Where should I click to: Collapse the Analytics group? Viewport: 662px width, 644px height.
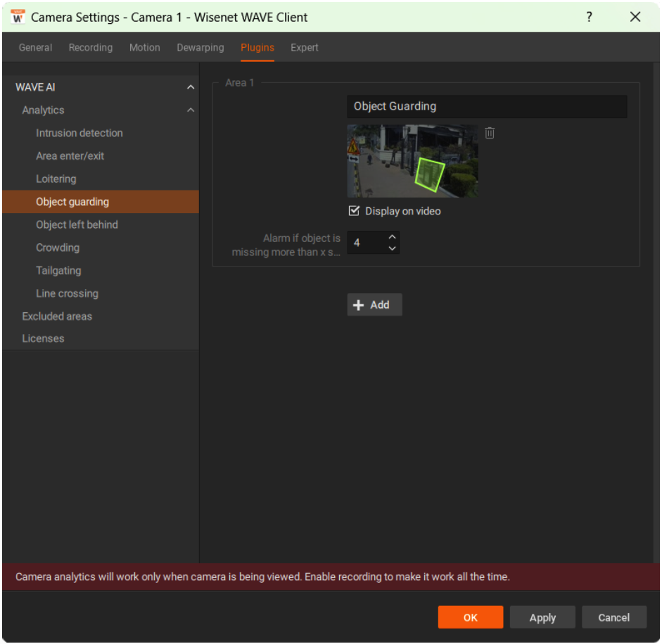(x=191, y=110)
